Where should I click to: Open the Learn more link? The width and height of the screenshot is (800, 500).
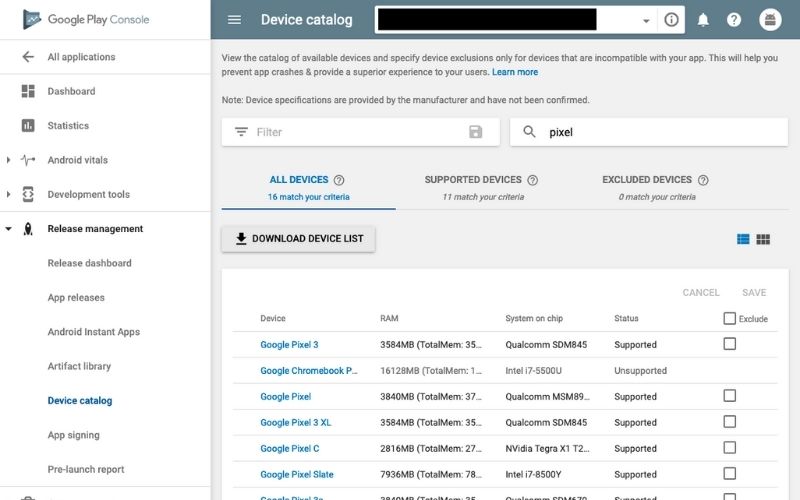[515, 72]
